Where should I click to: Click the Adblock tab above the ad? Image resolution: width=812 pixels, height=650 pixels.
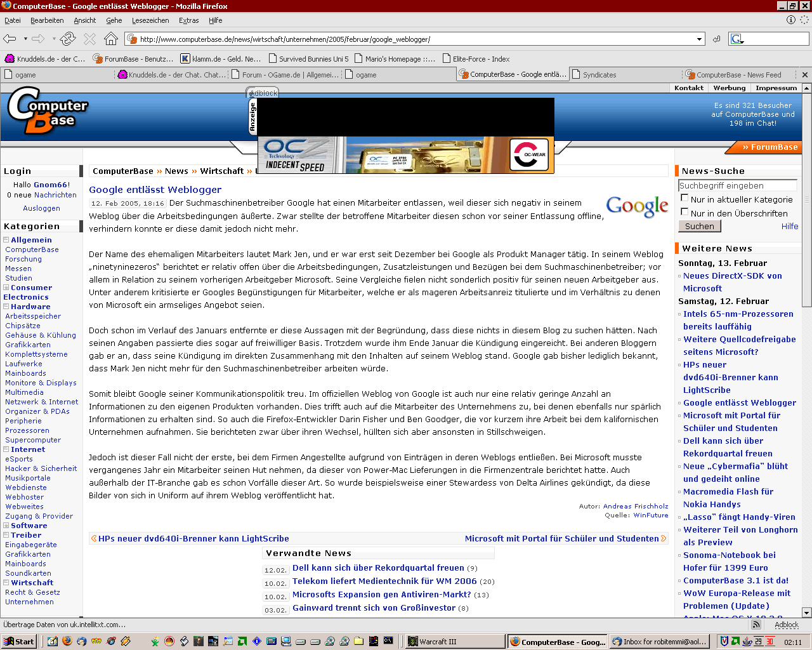[x=263, y=93]
